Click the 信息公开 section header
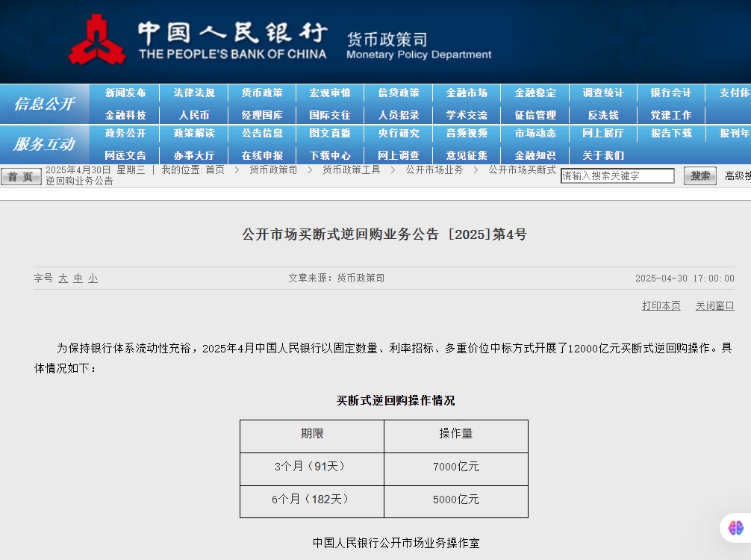Screen dimensions: 751x560 (45, 104)
